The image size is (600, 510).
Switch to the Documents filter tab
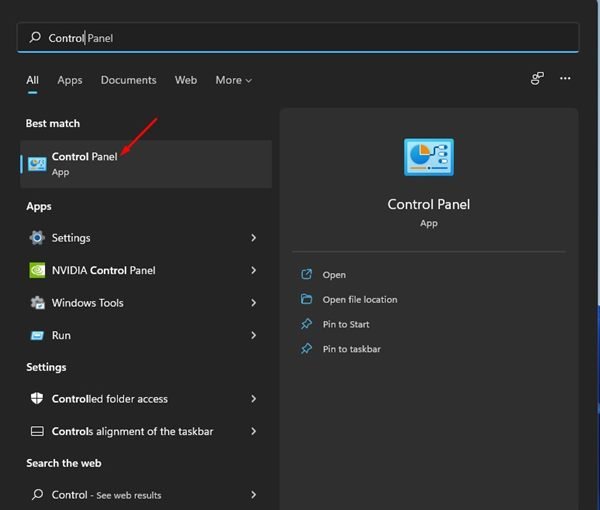coord(128,80)
